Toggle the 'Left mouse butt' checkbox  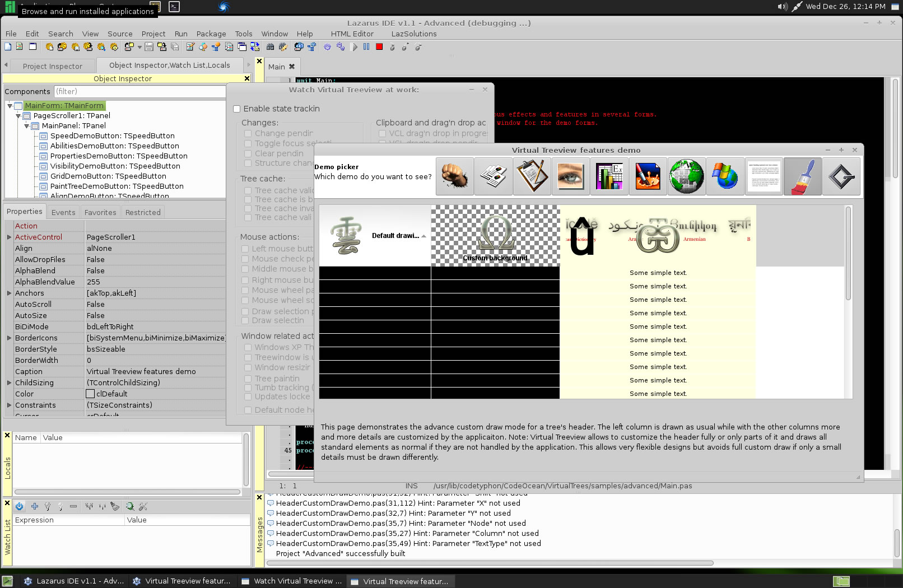point(245,249)
